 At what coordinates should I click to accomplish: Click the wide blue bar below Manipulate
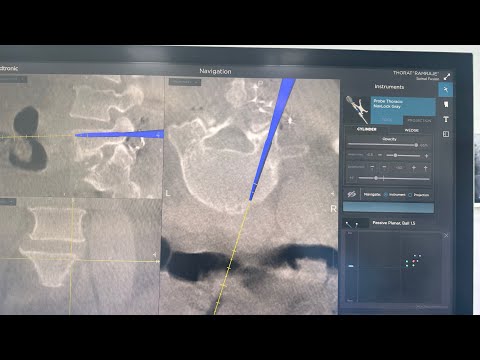point(388,208)
